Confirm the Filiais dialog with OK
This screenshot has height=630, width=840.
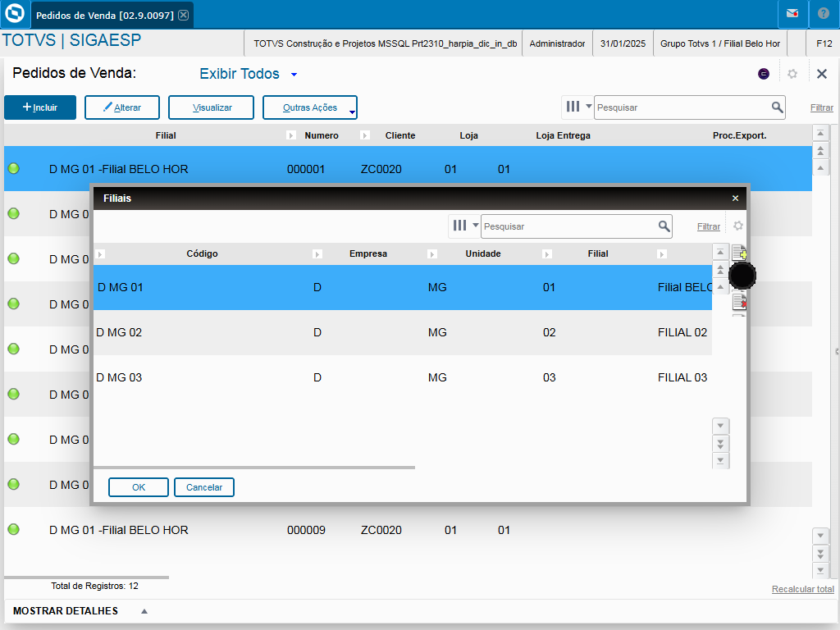138,487
